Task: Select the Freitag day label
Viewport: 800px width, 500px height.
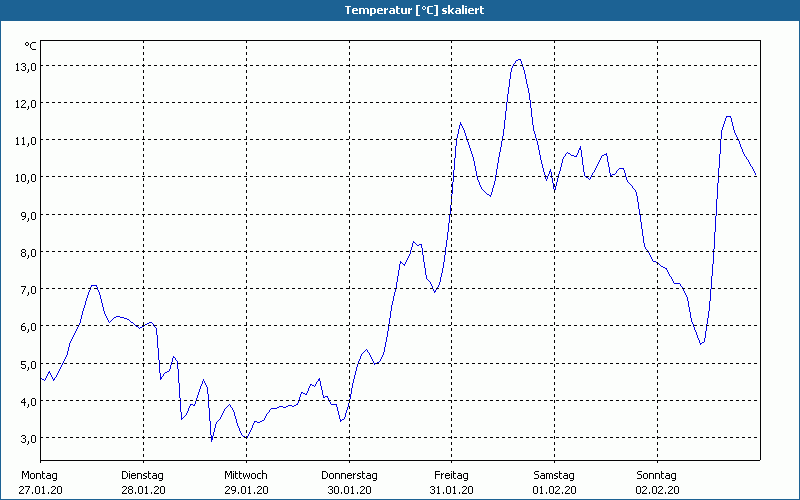Action: pyautogui.click(x=452, y=475)
